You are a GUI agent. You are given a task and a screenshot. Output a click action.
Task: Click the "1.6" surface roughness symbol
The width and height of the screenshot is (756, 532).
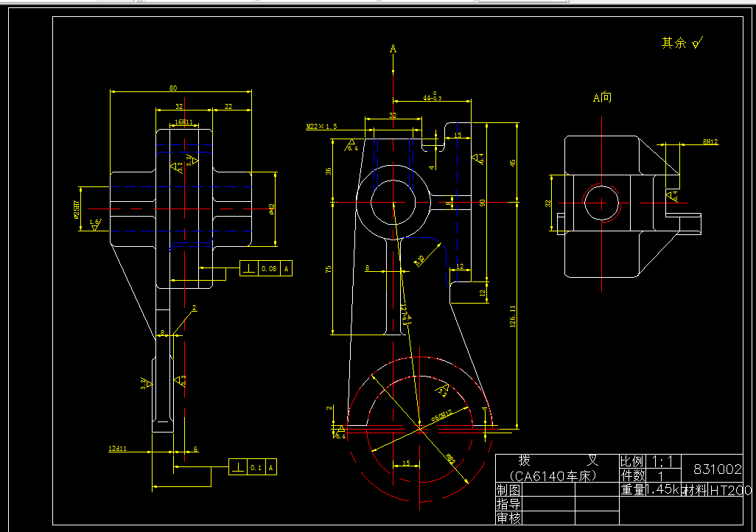[96, 224]
